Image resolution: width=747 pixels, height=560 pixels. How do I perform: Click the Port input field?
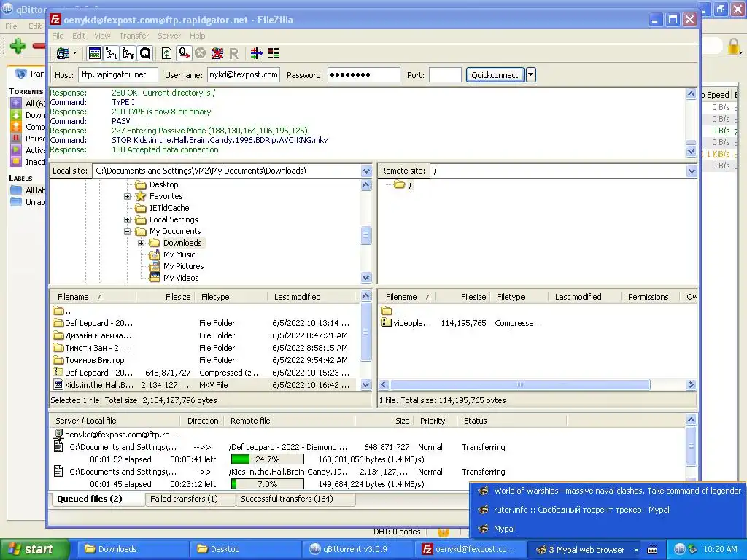[445, 75]
